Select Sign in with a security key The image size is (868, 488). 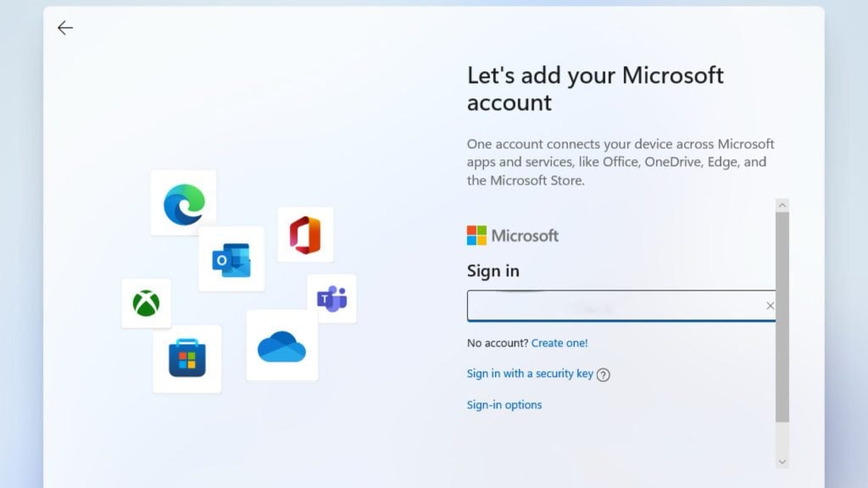pos(527,373)
